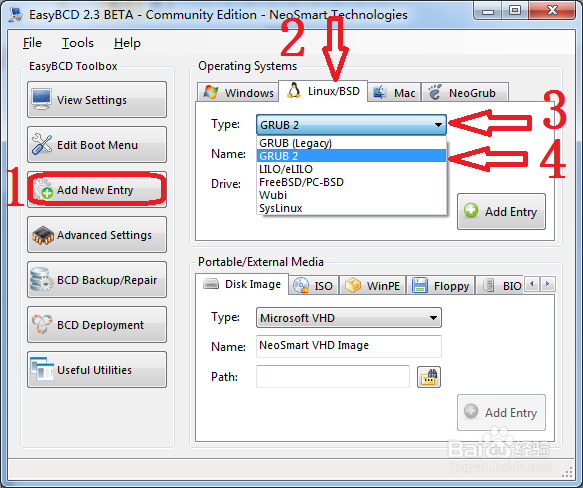Click the resize grip in the window corner
Image resolution: width=583 pixels, height=488 pixels.
tap(567, 472)
